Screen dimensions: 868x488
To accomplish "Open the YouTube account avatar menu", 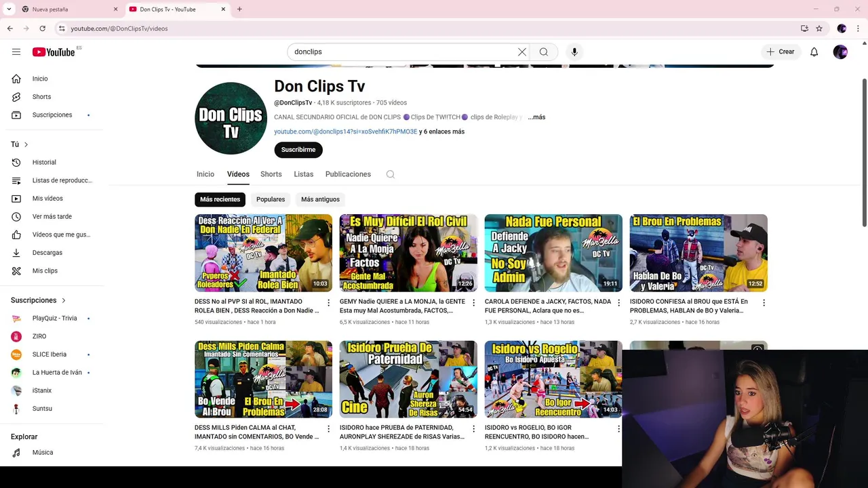I will [x=840, y=52].
